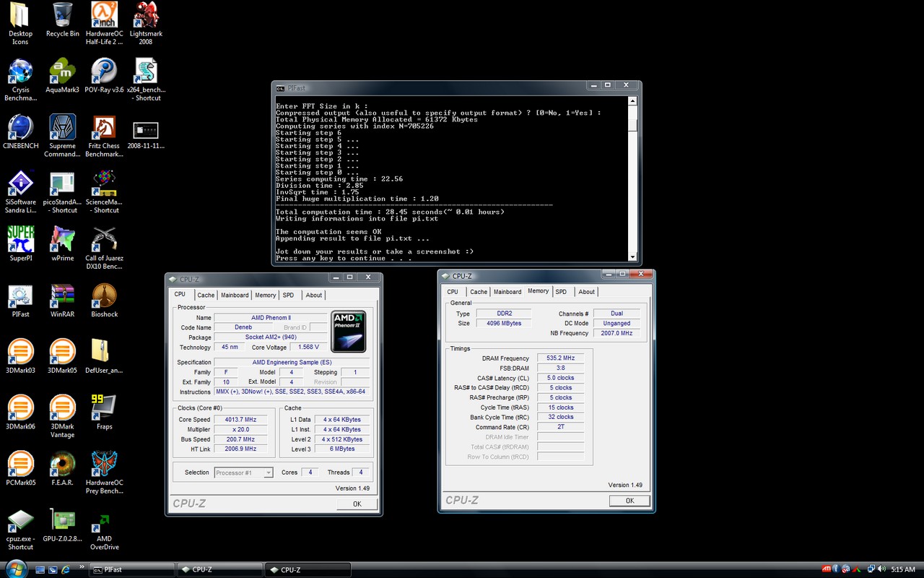
Task: Launch 3DMark06 desktop icon
Action: [20, 413]
